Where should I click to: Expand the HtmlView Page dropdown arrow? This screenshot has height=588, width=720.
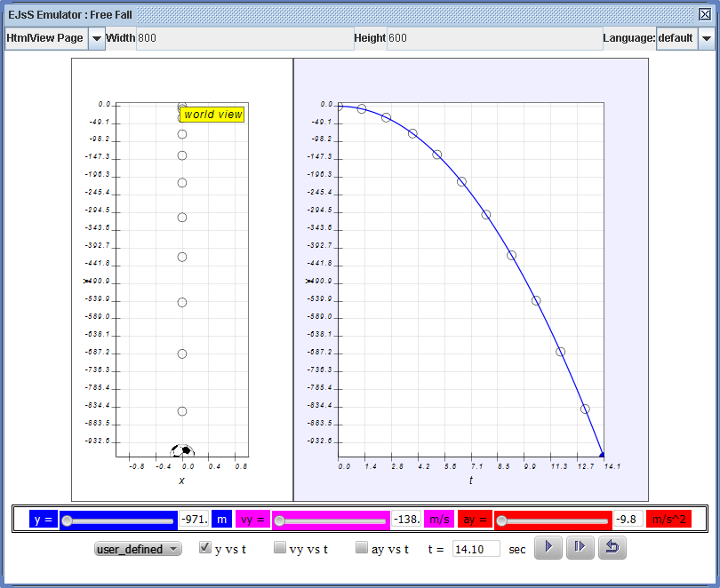tap(96, 38)
